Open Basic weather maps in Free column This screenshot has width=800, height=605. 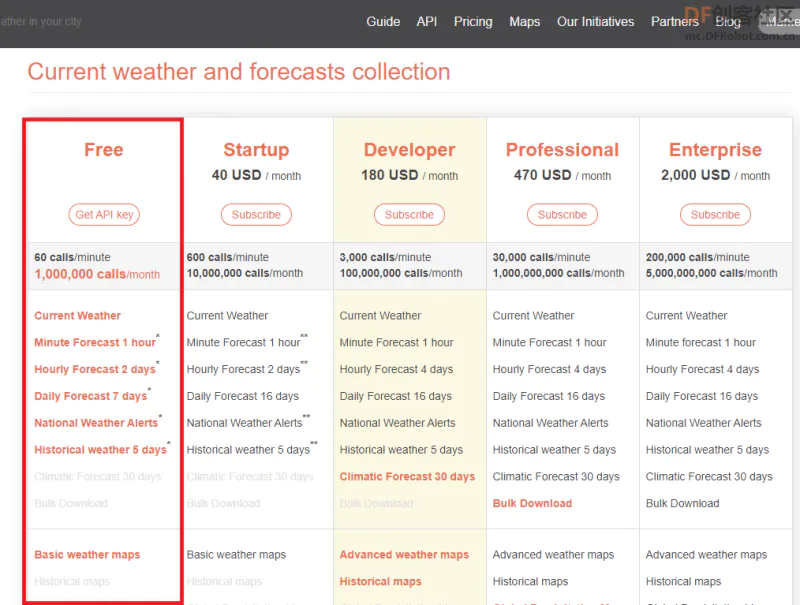point(87,554)
